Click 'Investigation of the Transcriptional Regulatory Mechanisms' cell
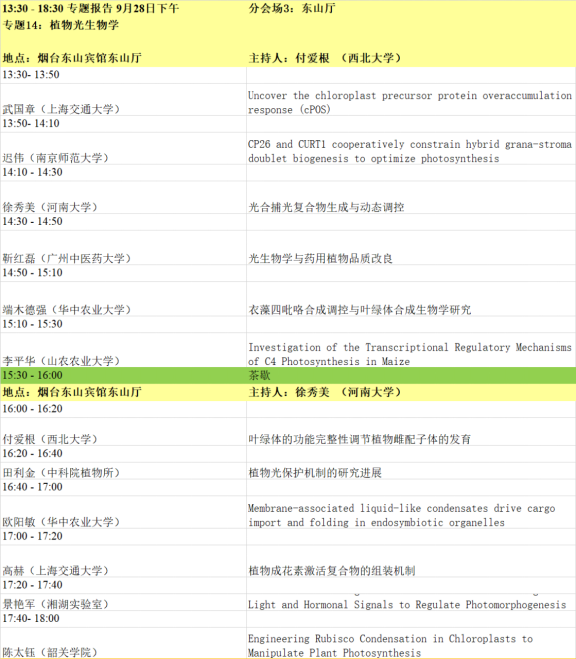This screenshot has height=659, width=576. 410,350
